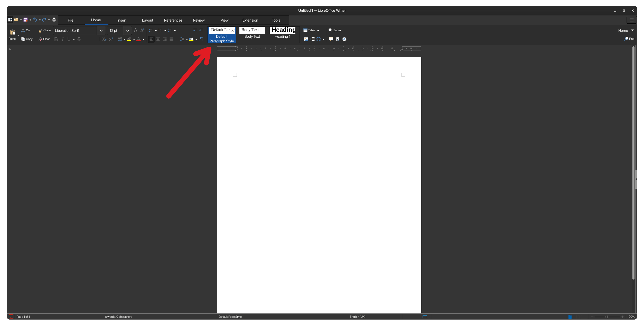Click the Clone formatting paintbrush

coord(45,31)
